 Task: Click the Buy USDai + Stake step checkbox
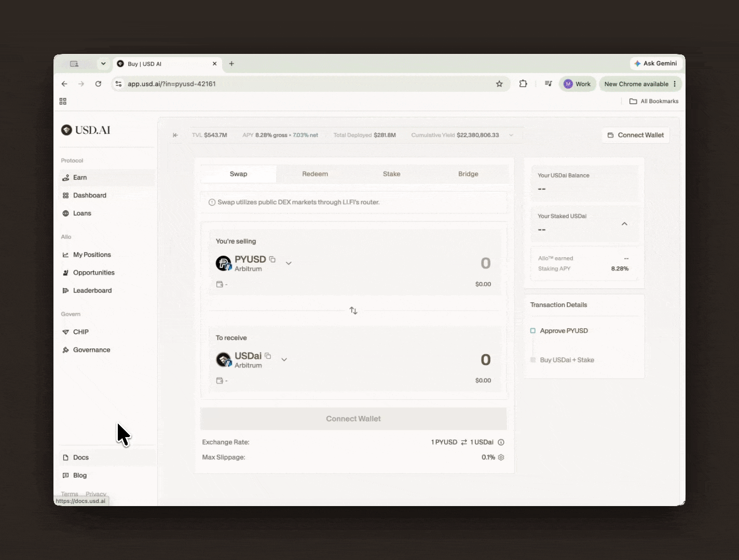533,360
